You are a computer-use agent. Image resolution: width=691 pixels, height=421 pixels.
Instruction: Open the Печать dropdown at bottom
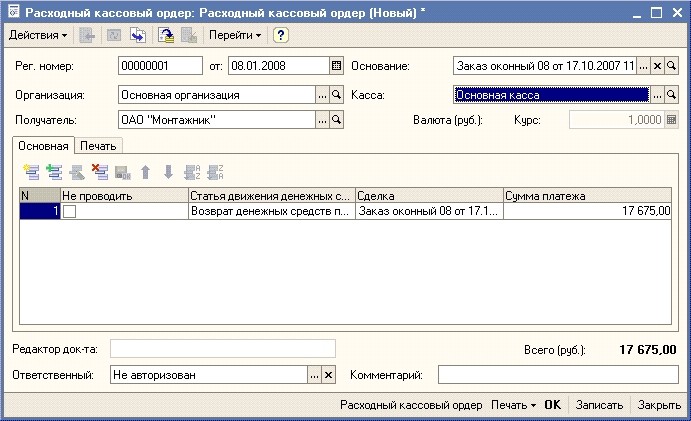click(x=513, y=405)
